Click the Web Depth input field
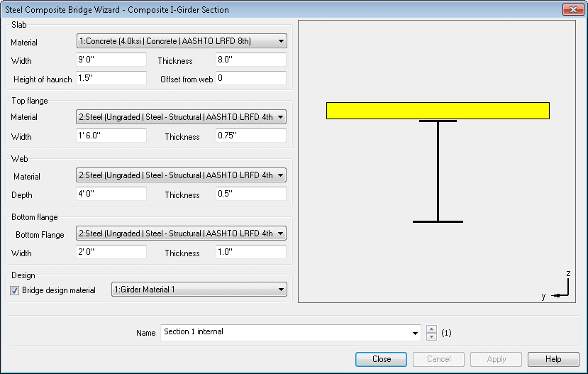 [111, 194]
